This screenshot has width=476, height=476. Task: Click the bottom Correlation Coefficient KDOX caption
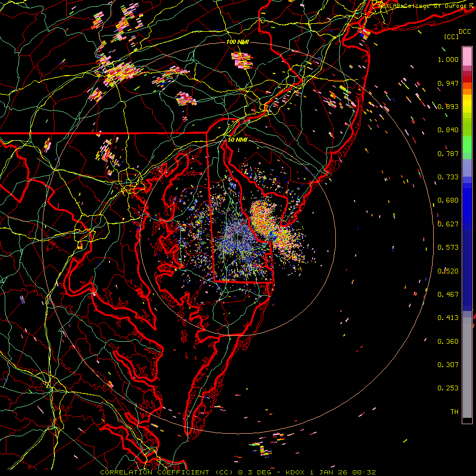click(238, 472)
